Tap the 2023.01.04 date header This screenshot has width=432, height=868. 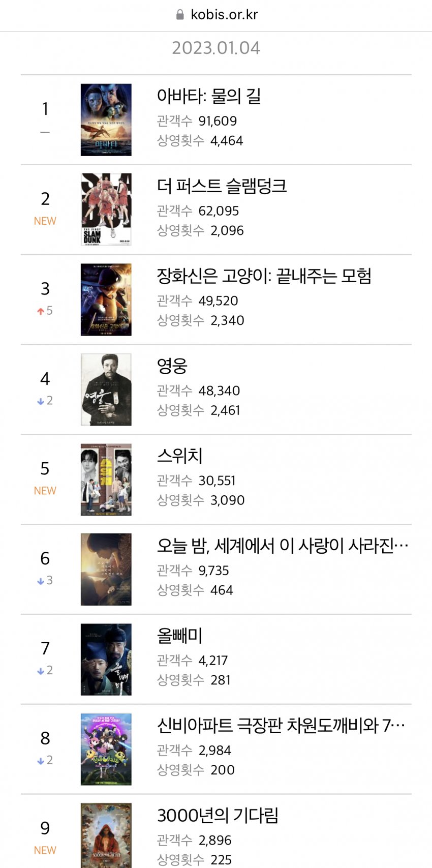pos(216,48)
